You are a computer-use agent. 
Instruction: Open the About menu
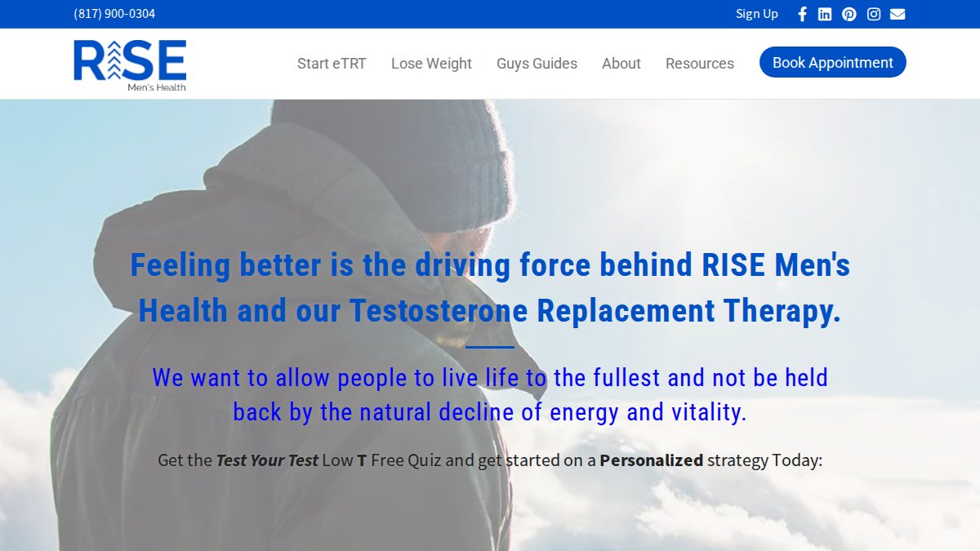click(621, 63)
